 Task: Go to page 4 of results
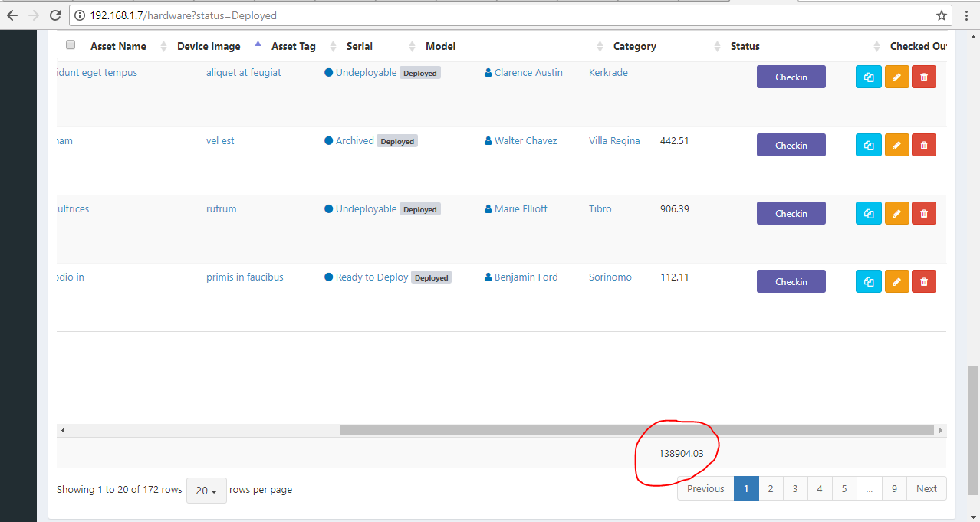[820, 488]
